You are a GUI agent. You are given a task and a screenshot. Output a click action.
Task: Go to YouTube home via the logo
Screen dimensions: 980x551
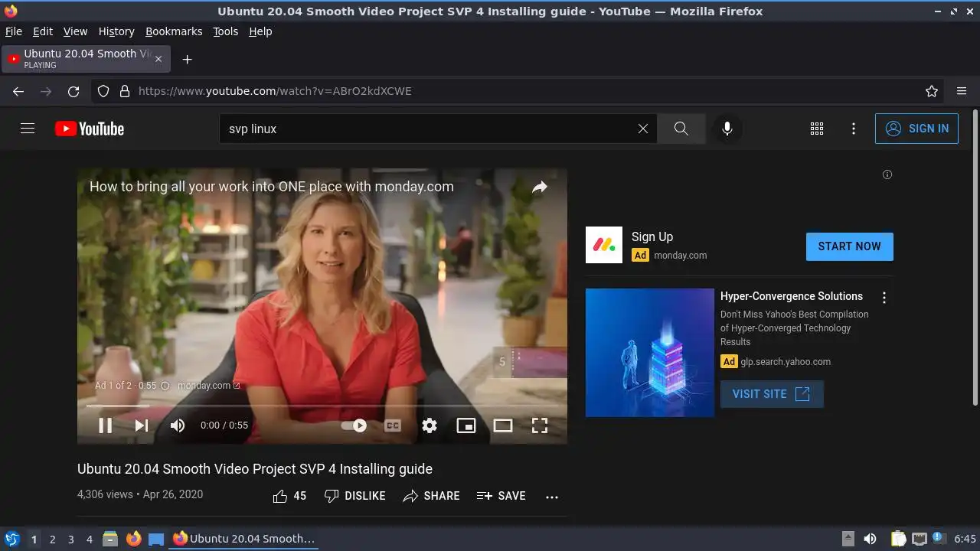click(x=90, y=129)
